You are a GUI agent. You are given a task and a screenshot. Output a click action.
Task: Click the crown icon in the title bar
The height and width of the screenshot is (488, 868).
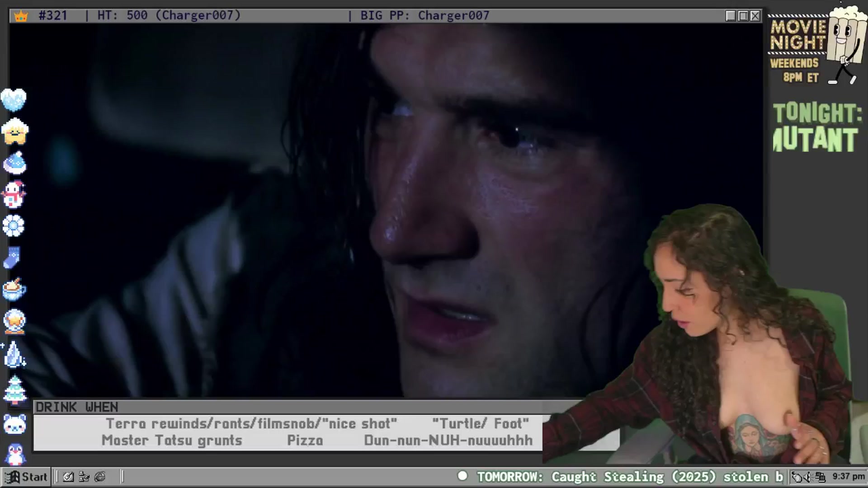21,16
